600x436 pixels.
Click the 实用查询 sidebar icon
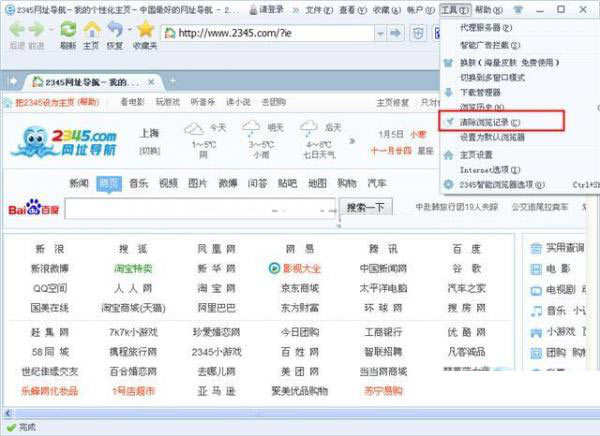(536, 248)
